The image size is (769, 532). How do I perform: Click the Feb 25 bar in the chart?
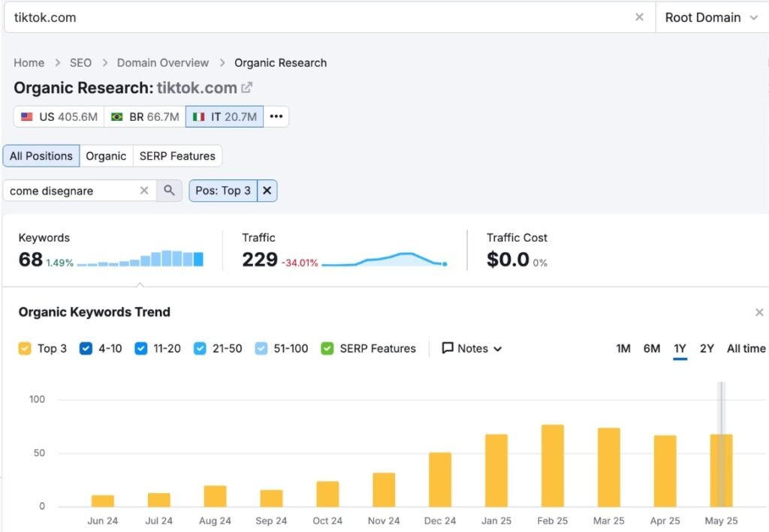pos(553,465)
